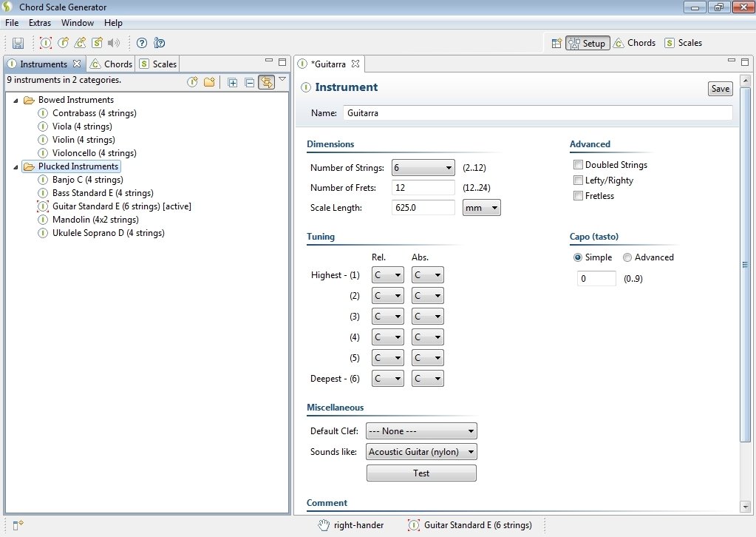Screen dimensions: 756x537
Task: Open the Instruments panel view menu triangle
Action: (282, 78)
